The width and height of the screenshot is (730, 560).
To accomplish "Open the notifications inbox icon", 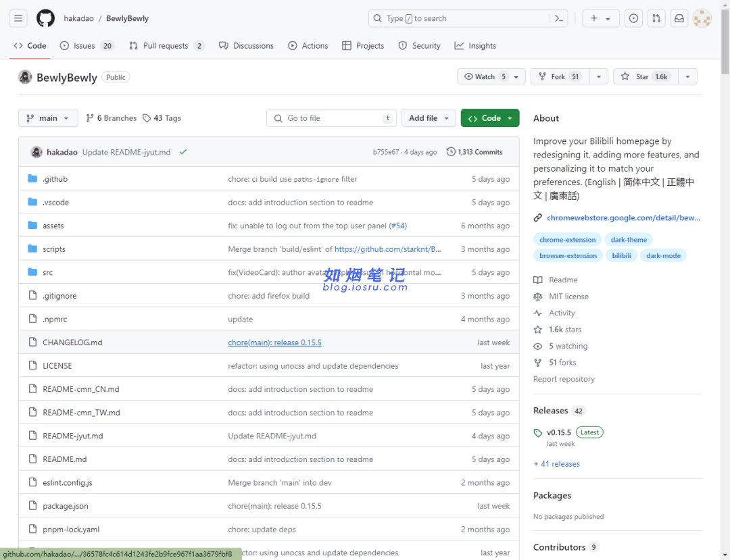I will click(x=679, y=18).
